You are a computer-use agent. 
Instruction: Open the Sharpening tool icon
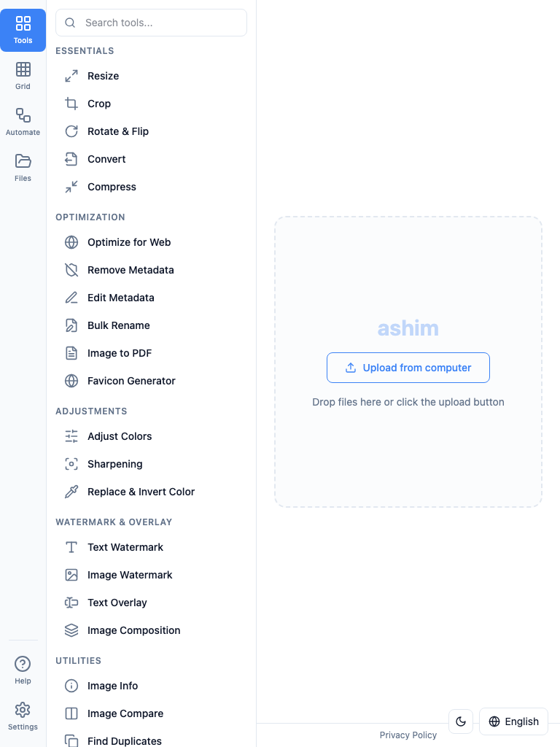click(x=71, y=464)
